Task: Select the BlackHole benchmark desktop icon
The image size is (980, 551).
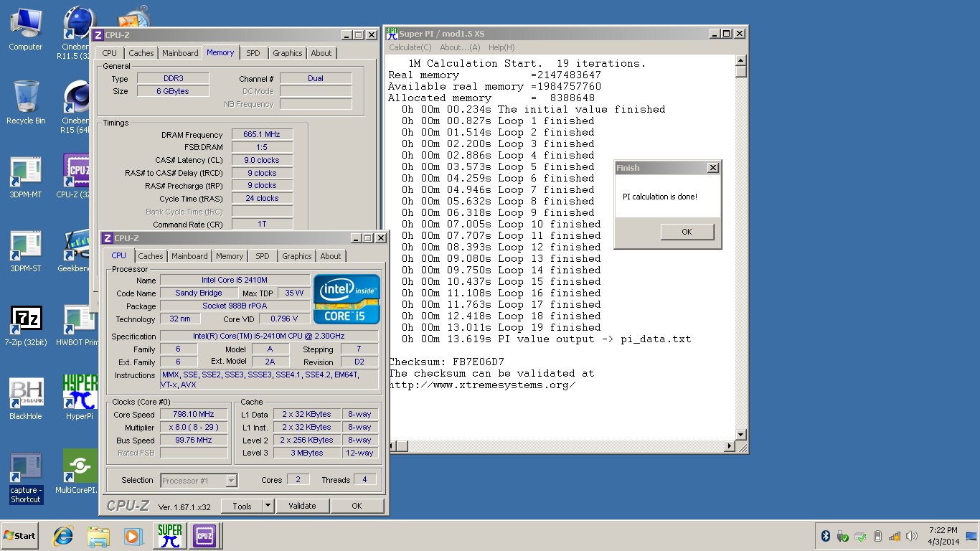Action: click(x=25, y=399)
